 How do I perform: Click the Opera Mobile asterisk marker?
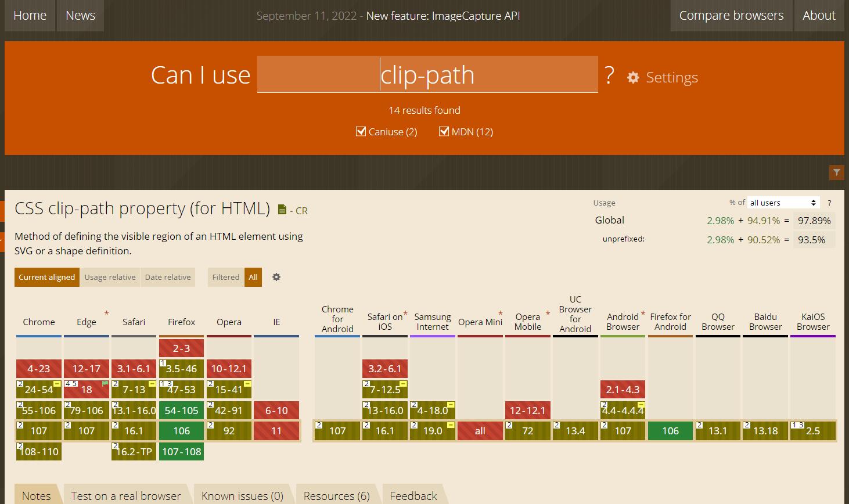pos(548,314)
